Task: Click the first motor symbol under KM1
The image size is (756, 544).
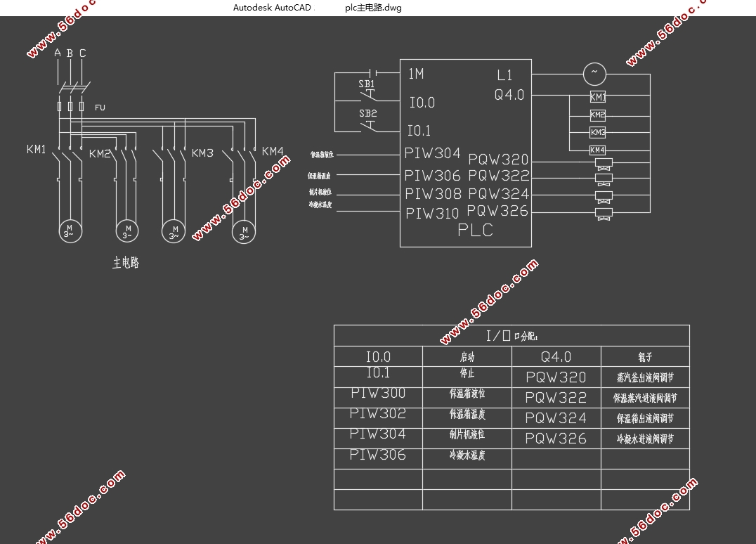Action: point(70,231)
